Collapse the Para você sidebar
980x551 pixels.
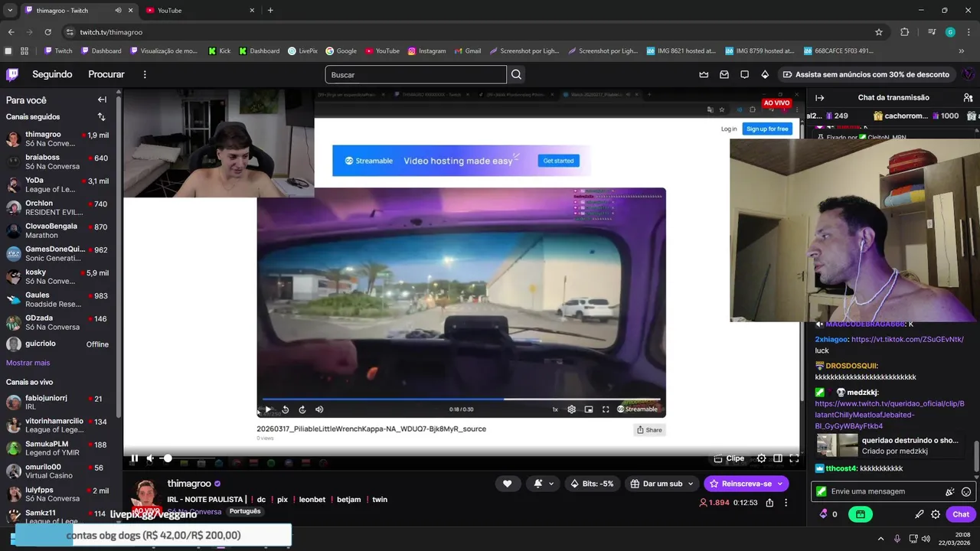tap(102, 99)
